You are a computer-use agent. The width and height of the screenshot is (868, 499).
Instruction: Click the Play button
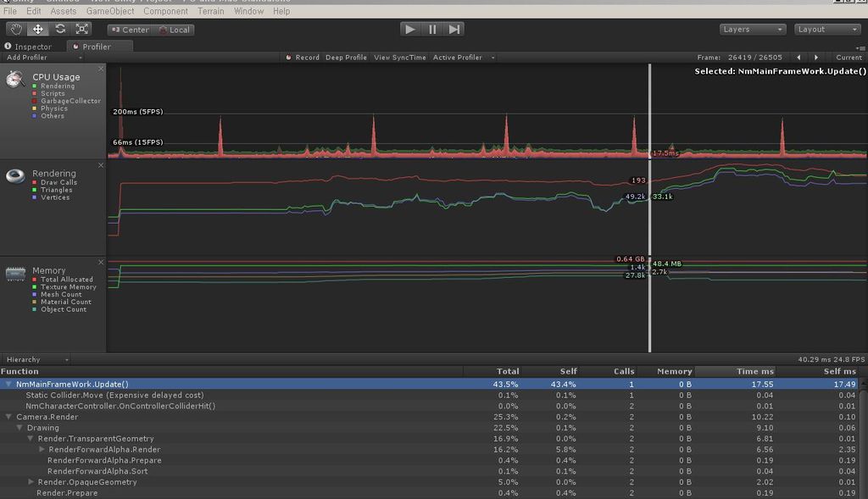point(410,30)
